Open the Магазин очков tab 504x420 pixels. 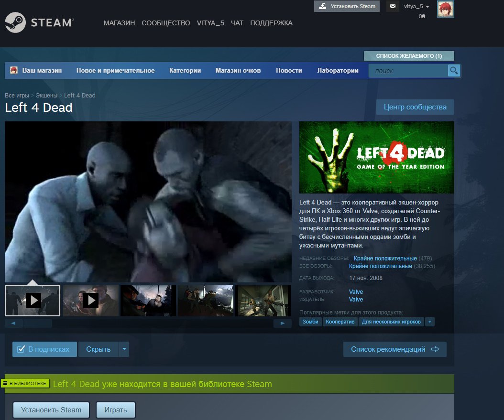(x=238, y=70)
